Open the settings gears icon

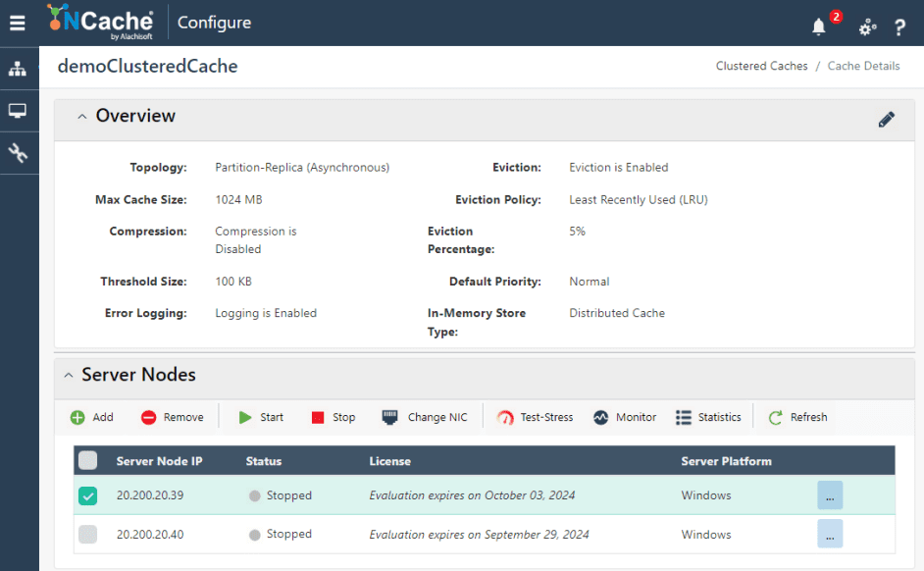click(x=867, y=27)
